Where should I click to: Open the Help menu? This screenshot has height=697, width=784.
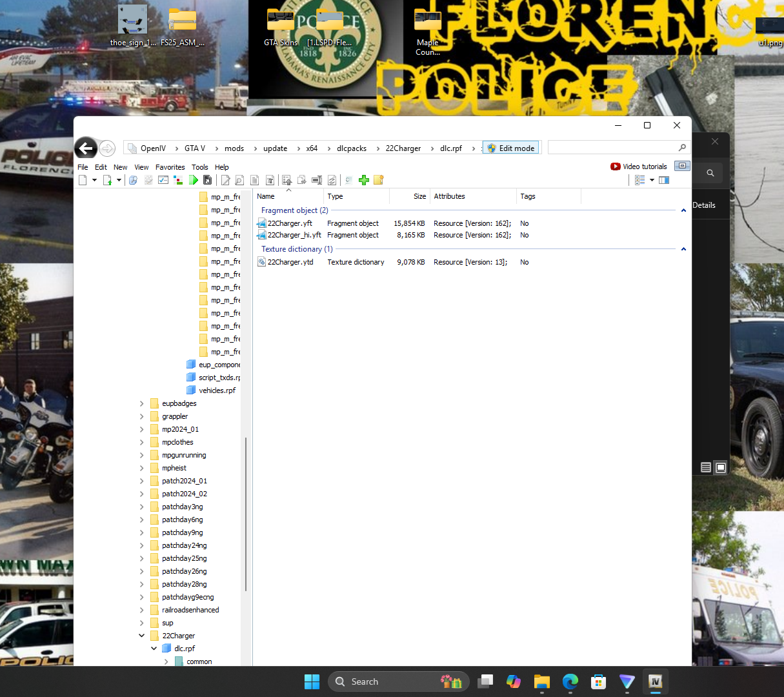coord(222,167)
